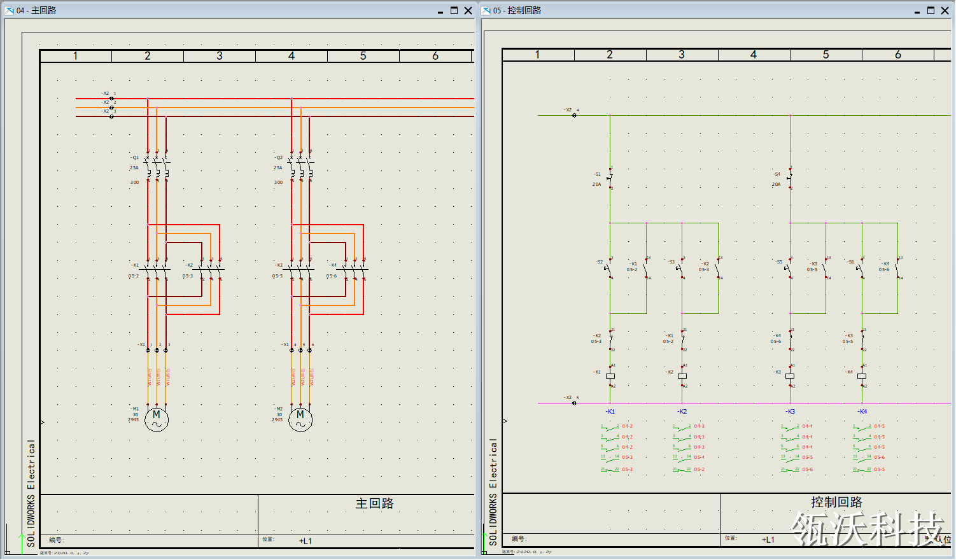956x560 pixels.
Task: Select the K1 coil in control circuit
Action: pos(610,376)
